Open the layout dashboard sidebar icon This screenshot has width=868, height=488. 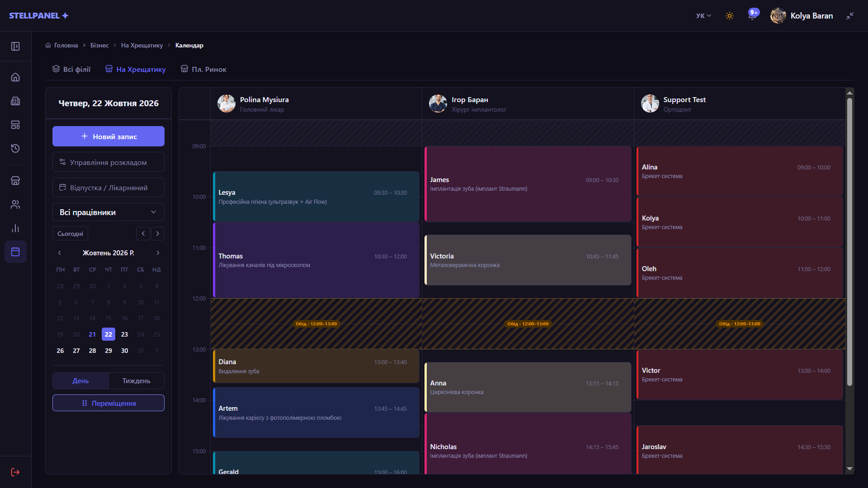[x=15, y=125]
